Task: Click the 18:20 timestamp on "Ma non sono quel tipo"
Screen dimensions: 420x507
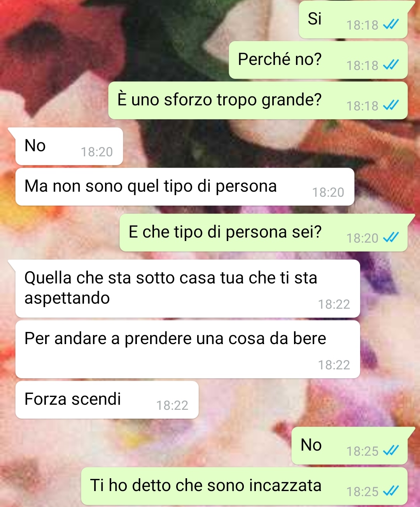Action: point(328,192)
